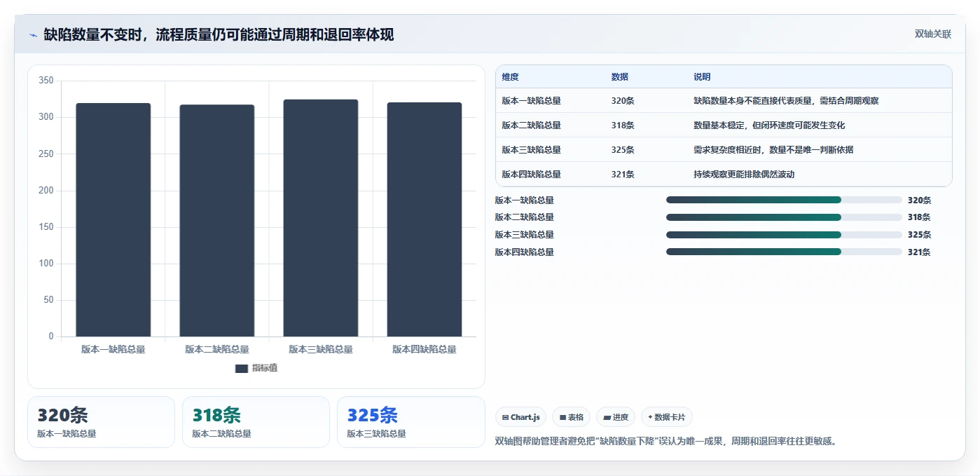Click the 318条 stat card
Viewport: 980px width, 476px height.
tap(256, 422)
